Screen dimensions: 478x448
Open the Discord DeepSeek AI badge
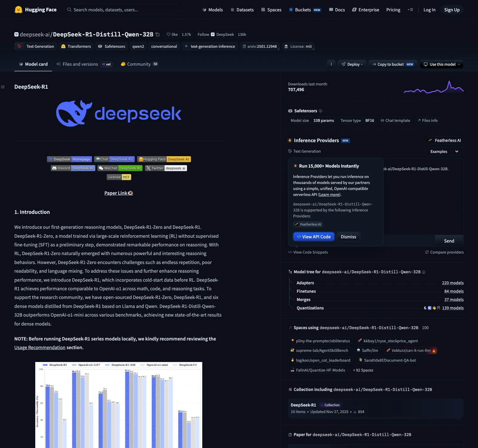pyautogui.click(x=73, y=168)
